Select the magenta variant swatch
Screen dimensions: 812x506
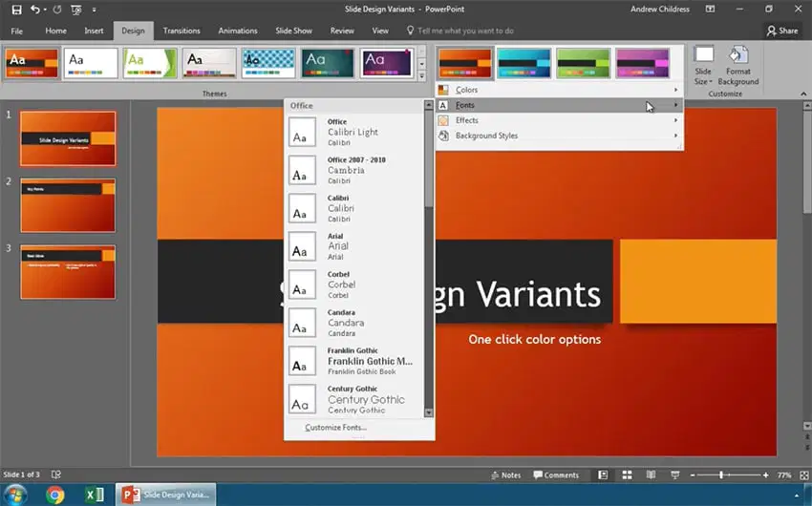pos(642,63)
